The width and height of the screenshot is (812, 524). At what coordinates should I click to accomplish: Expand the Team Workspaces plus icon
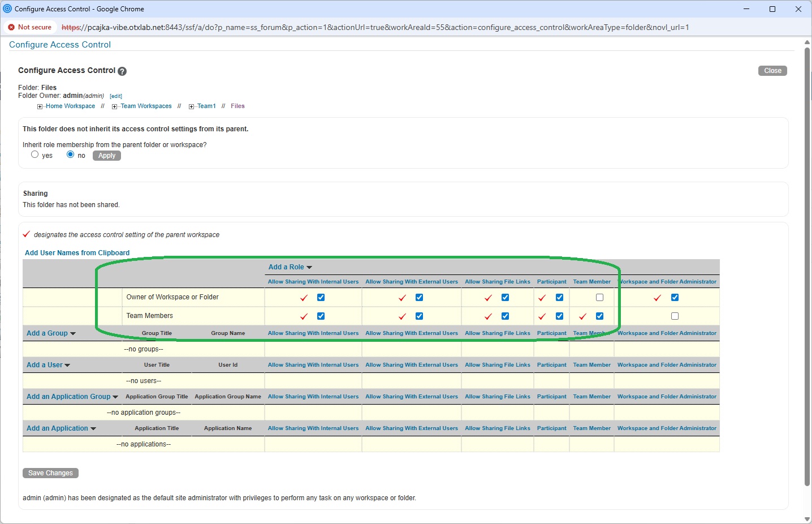[114, 106]
